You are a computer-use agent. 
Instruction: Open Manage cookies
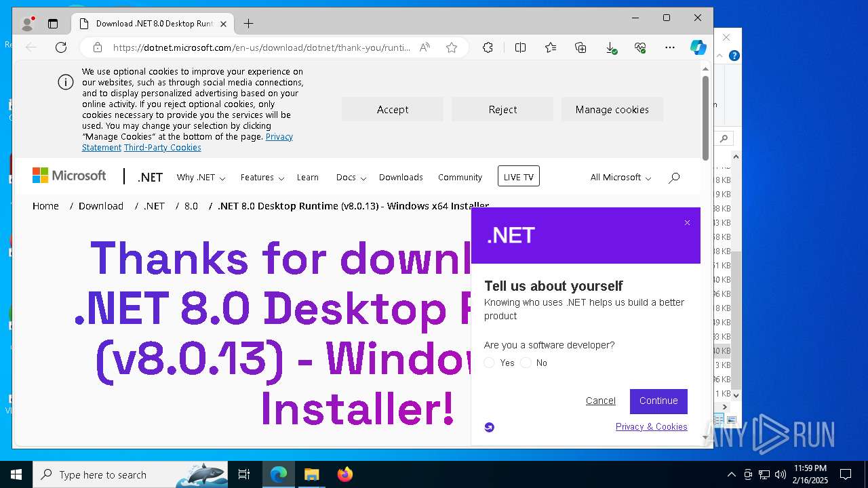(x=612, y=109)
